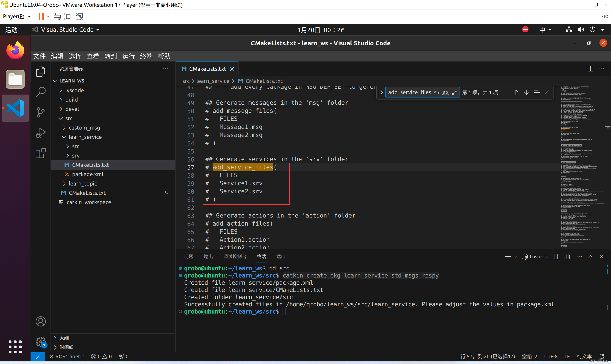Open the Extensions view

41,153
